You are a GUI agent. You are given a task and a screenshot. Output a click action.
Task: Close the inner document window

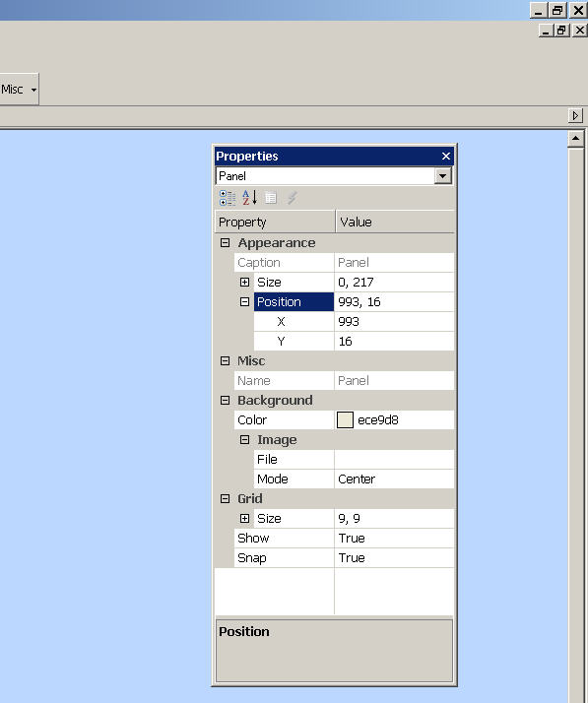pyautogui.click(x=579, y=31)
